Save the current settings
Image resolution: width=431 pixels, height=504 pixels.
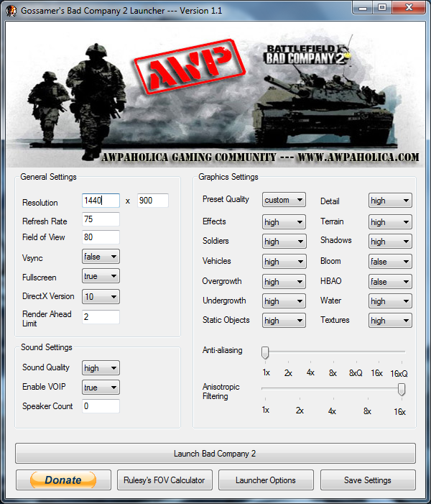pos(368,480)
